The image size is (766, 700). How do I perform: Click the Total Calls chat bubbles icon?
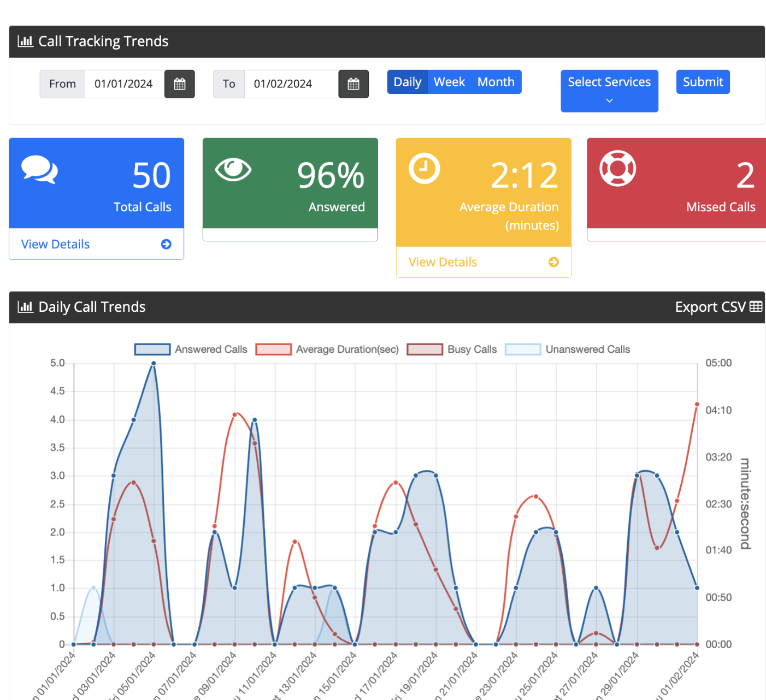point(39,169)
